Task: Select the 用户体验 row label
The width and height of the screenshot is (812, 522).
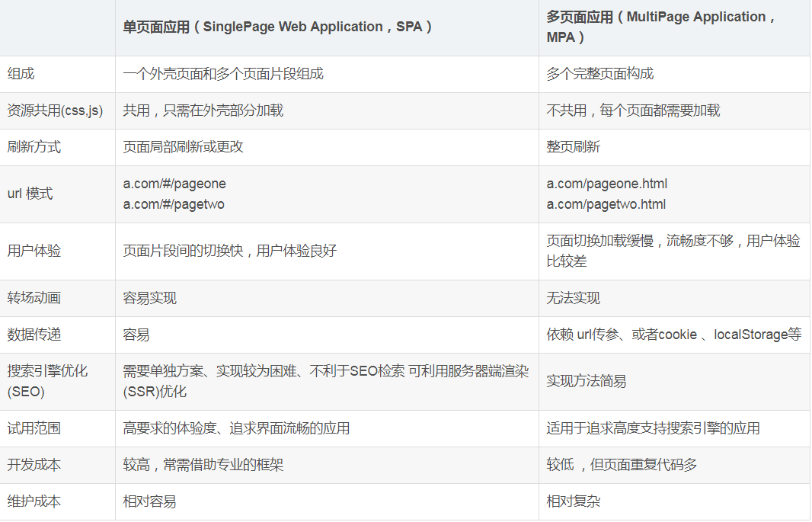Action: [34, 251]
